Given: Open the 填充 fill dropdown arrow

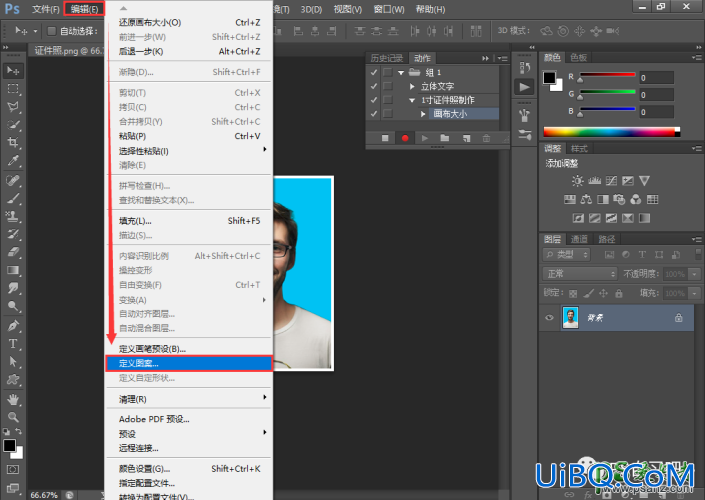Looking at the screenshot, I should pos(695,293).
